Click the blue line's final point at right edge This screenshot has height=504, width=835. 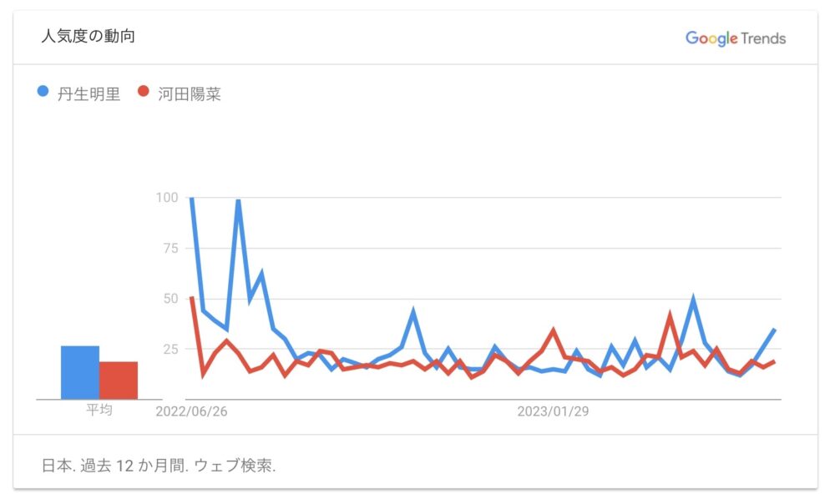click(x=775, y=330)
